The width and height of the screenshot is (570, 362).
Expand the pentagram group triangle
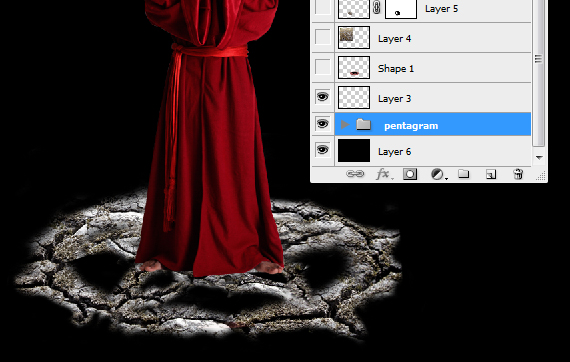(345, 125)
